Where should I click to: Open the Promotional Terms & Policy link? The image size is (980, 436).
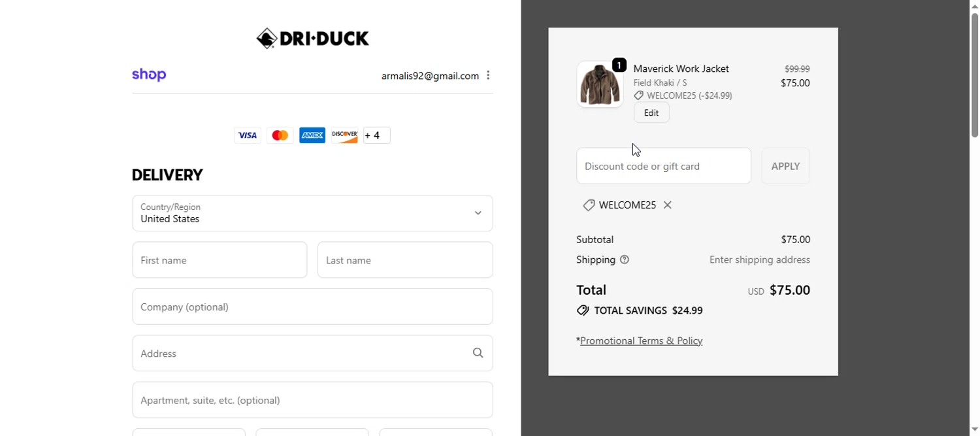click(641, 341)
